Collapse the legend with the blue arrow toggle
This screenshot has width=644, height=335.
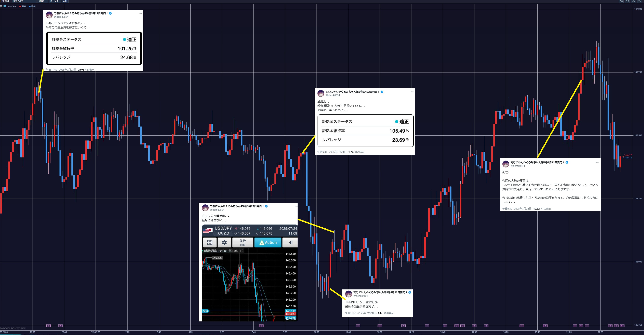tap(5, 6)
